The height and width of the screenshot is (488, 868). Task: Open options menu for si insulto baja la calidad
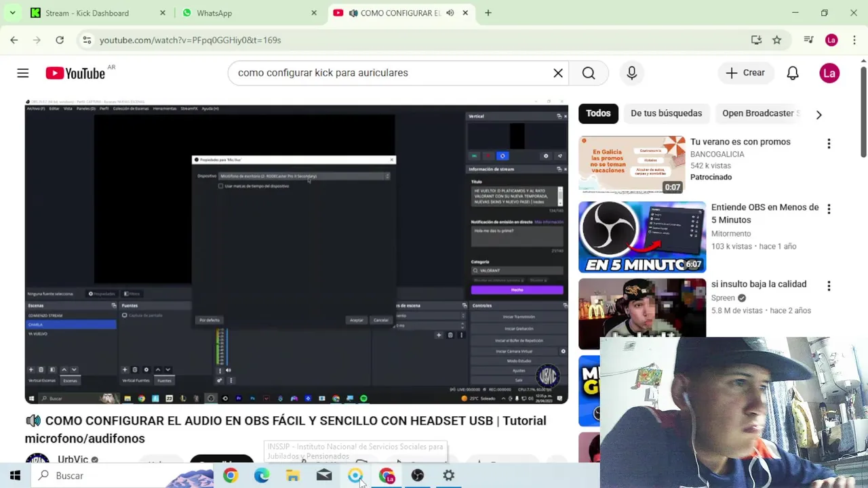coord(829,286)
